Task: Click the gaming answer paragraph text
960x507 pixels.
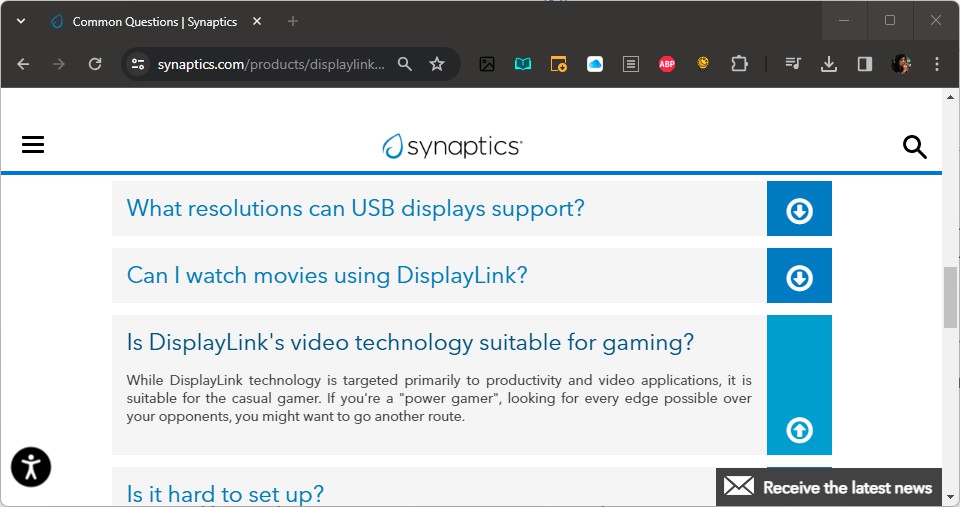Action: click(x=439, y=398)
